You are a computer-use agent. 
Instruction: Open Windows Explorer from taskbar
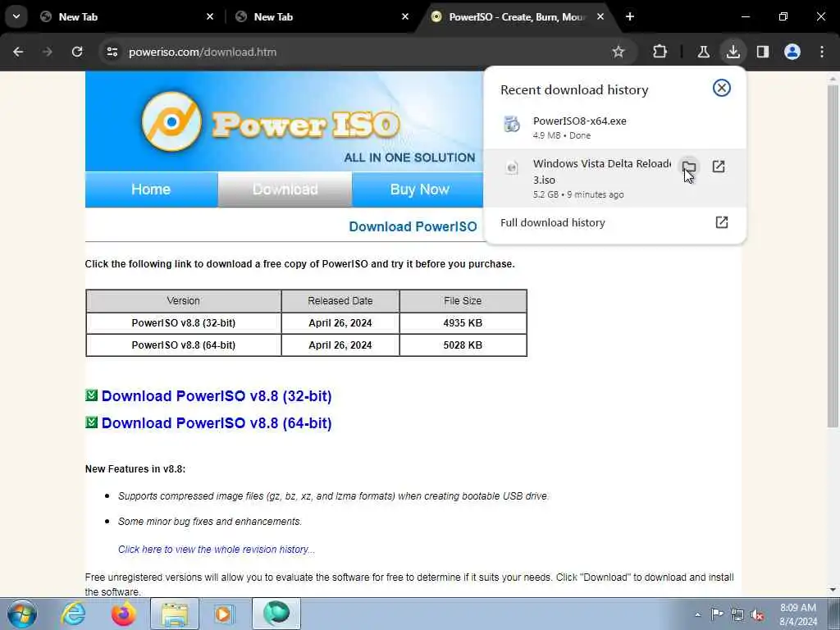tap(175, 614)
